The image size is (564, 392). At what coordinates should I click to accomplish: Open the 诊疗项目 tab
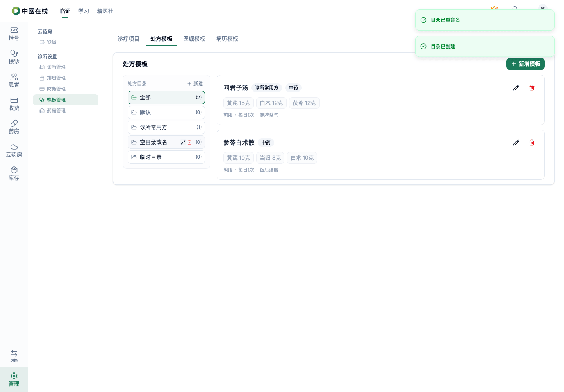(x=128, y=39)
